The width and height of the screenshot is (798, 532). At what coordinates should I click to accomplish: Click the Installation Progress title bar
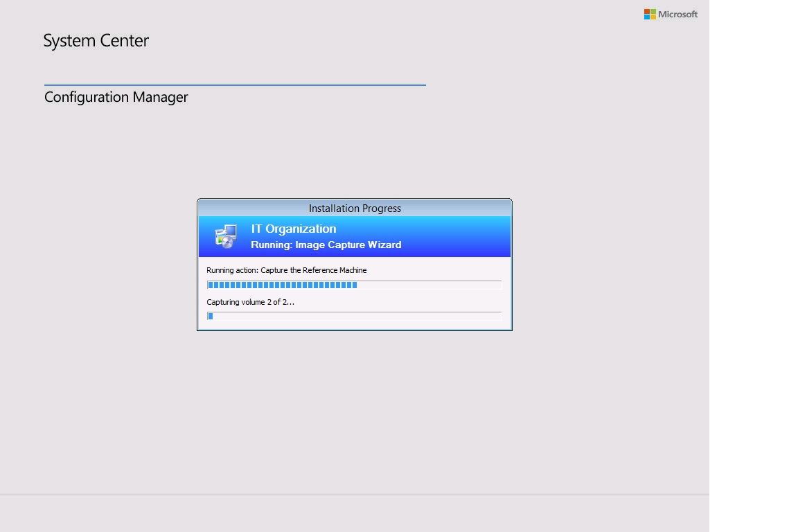(355, 208)
